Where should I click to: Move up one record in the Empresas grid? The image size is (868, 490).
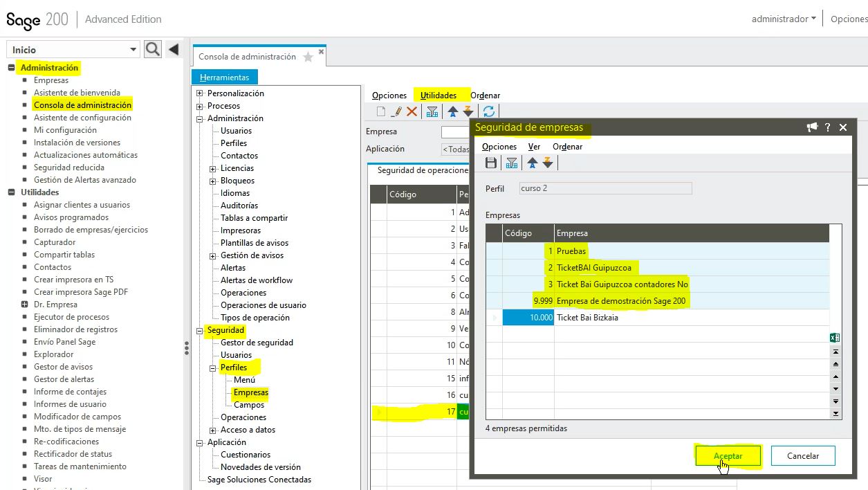tap(835, 376)
